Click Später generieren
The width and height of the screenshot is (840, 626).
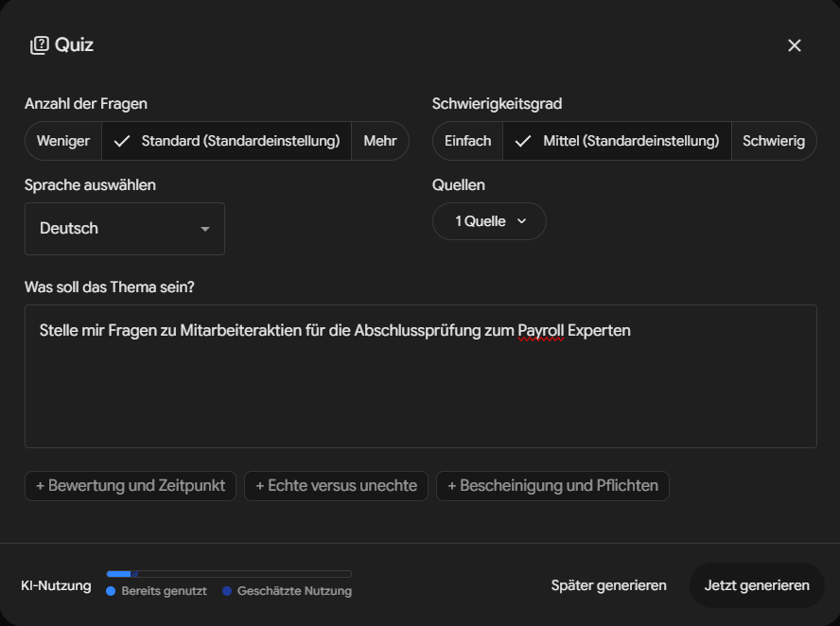click(x=608, y=585)
